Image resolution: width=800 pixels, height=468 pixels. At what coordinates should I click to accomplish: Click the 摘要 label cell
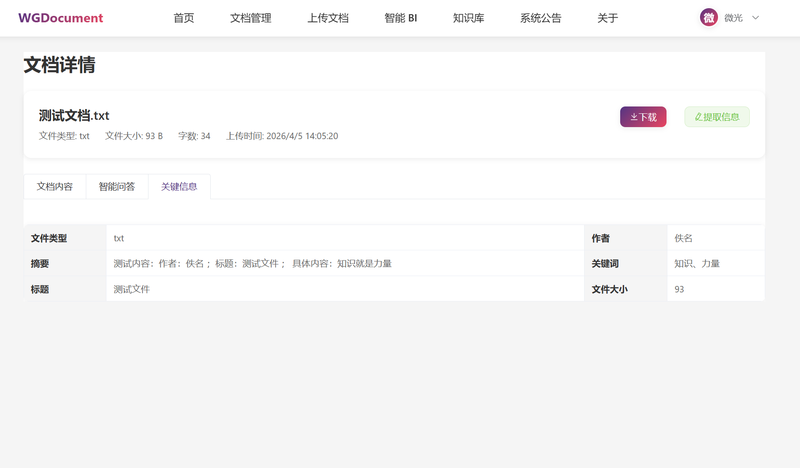(x=65, y=263)
